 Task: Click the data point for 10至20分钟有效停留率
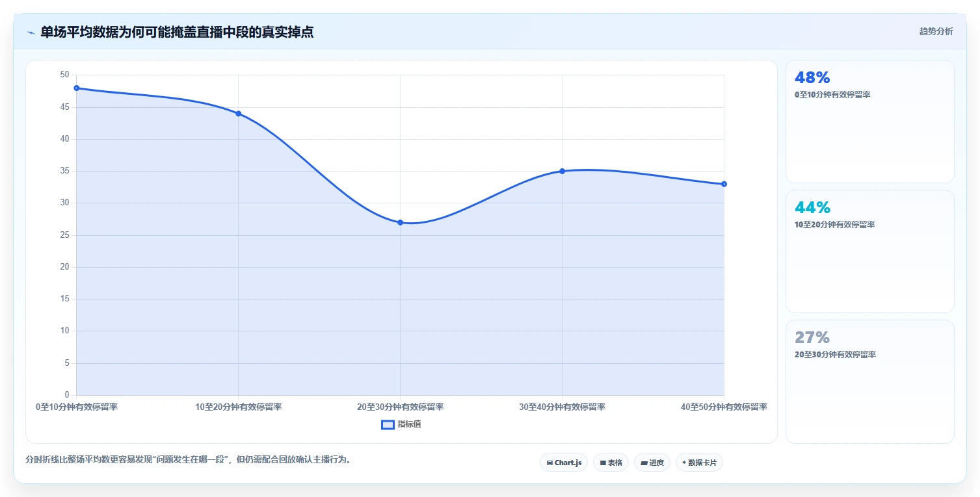(x=238, y=114)
